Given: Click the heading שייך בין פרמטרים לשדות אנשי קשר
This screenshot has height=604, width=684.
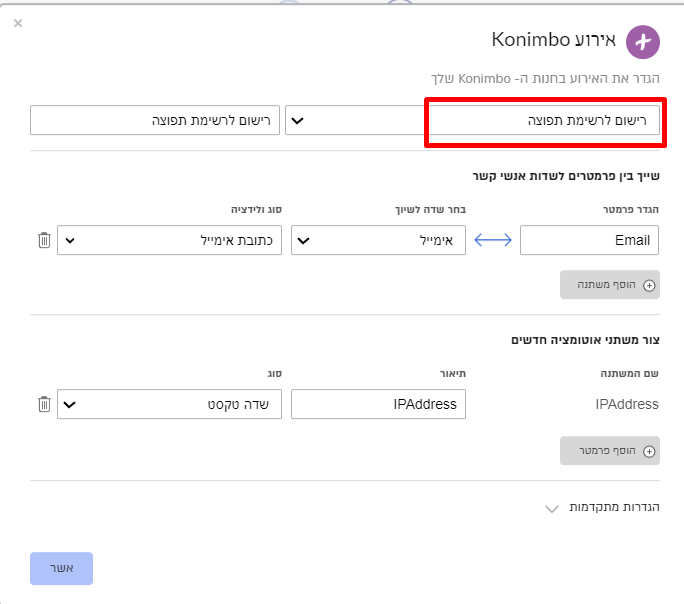Looking at the screenshot, I should coord(566,176).
